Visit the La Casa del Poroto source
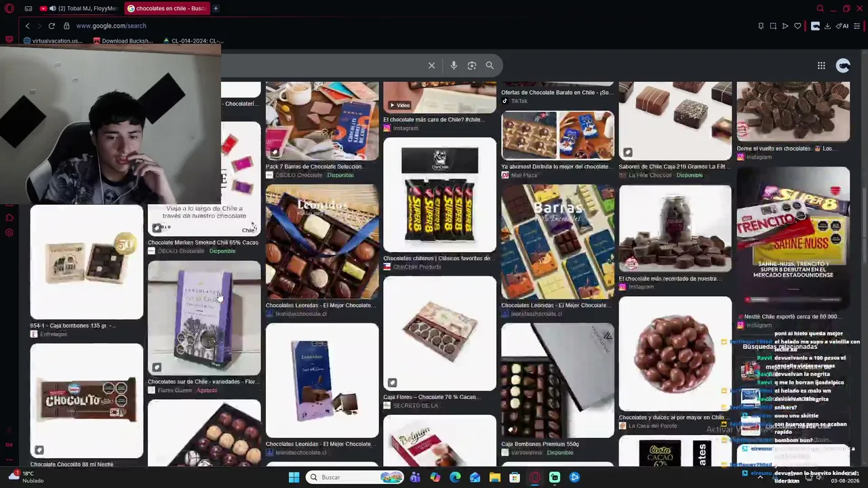868x488 pixels. click(x=652, y=426)
